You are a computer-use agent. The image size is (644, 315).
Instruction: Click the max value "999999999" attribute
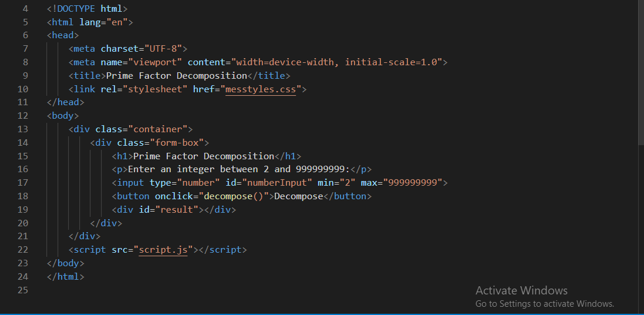click(x=413, y=183)
